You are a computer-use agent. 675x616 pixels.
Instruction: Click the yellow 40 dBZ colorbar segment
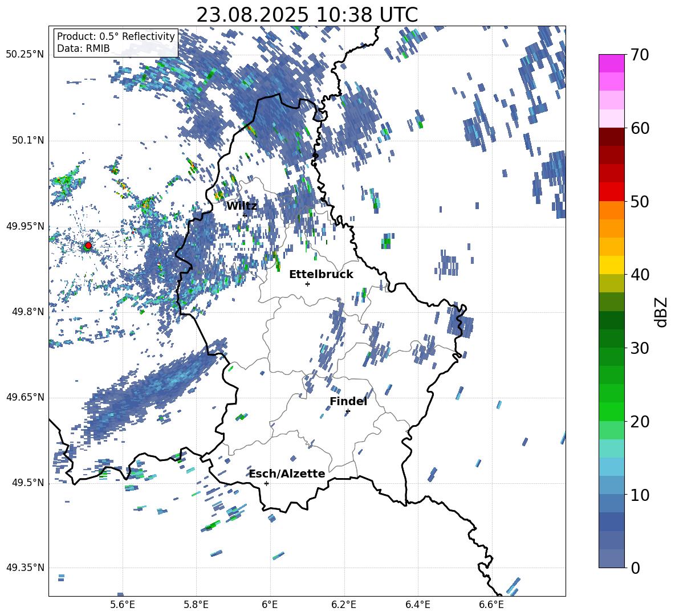[612, 265]
